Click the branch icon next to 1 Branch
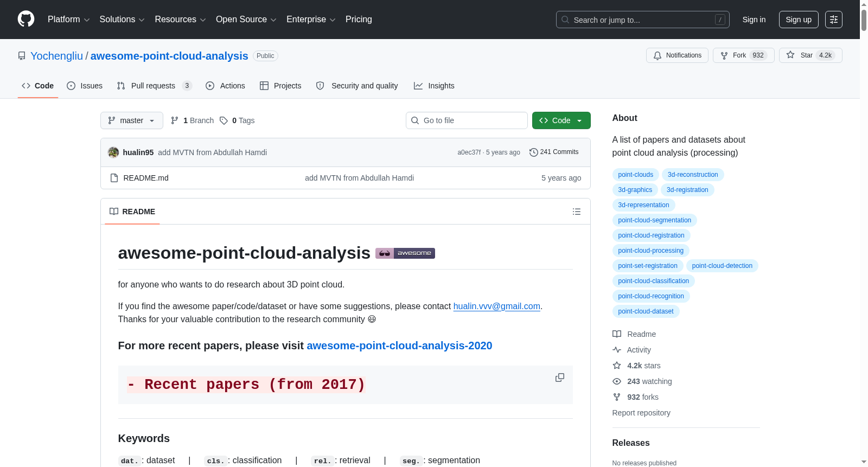 [x=175, y=120]
